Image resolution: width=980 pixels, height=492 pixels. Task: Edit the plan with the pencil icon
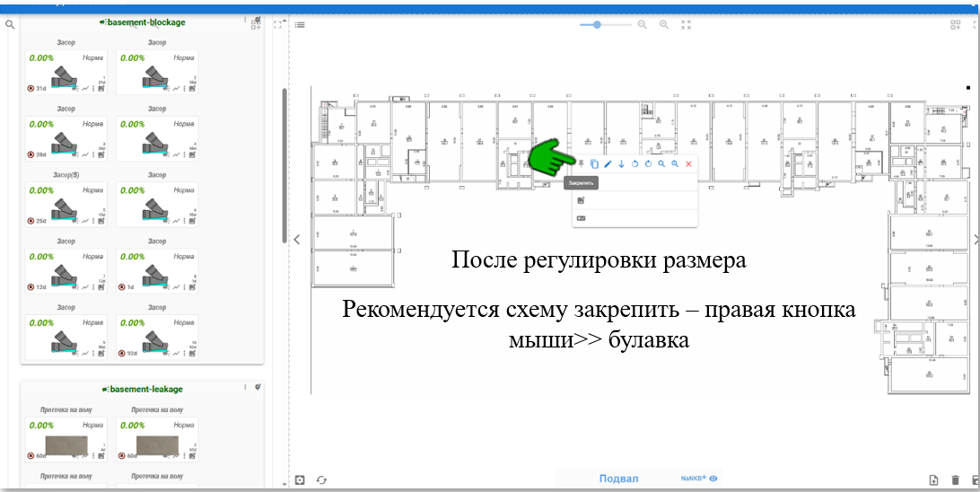point(608,163)
